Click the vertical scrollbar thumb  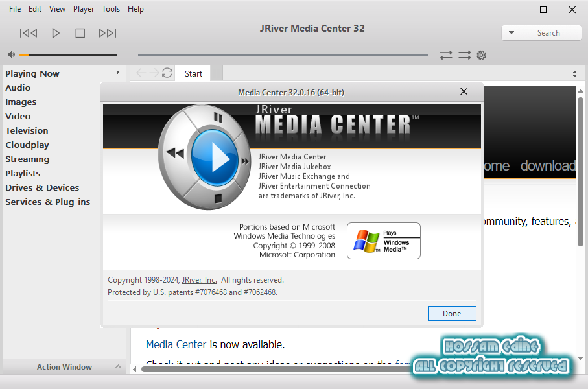click(580, 172)
